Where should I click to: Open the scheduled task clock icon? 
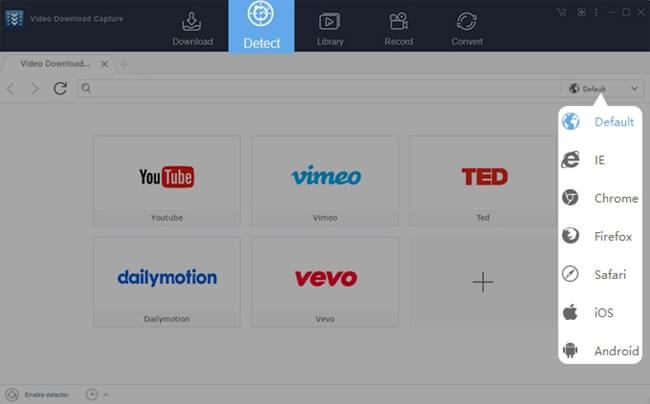point(92,394)
